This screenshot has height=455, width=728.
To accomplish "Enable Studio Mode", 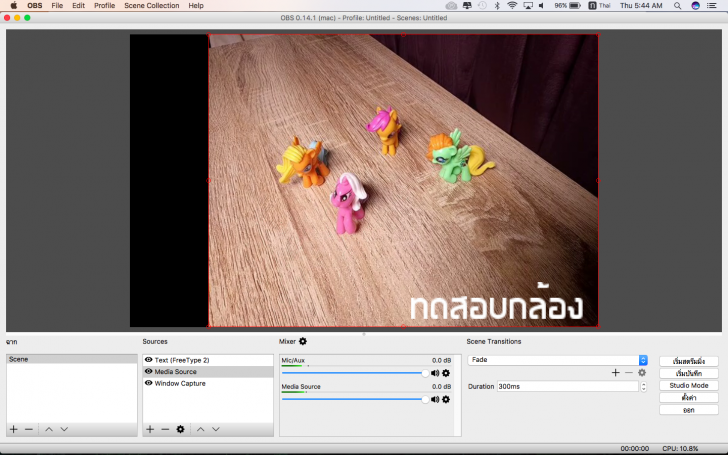I will [689, 385].
